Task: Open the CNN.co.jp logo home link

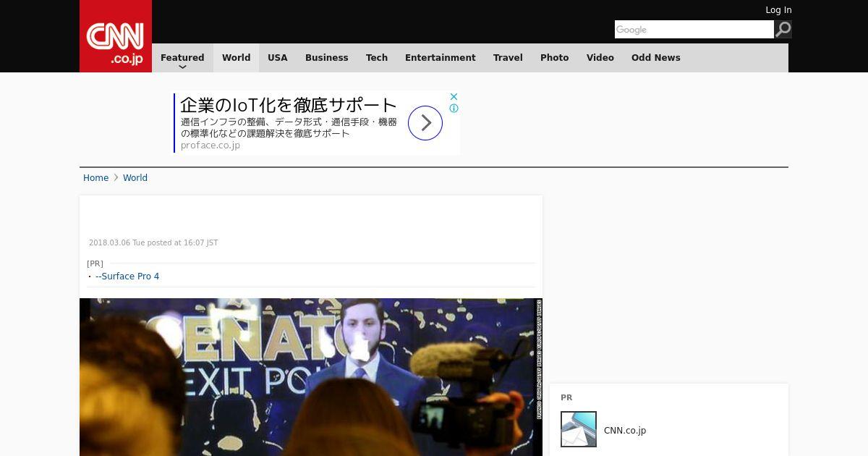Action: click(116, 36)
